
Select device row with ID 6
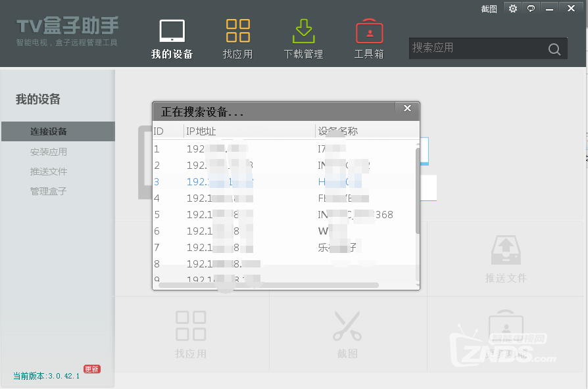284,231
